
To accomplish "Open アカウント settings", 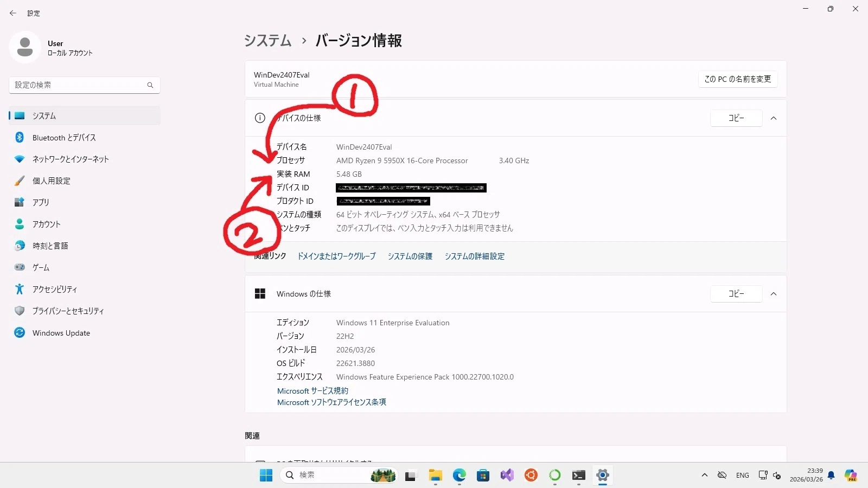I will [85, 224].
